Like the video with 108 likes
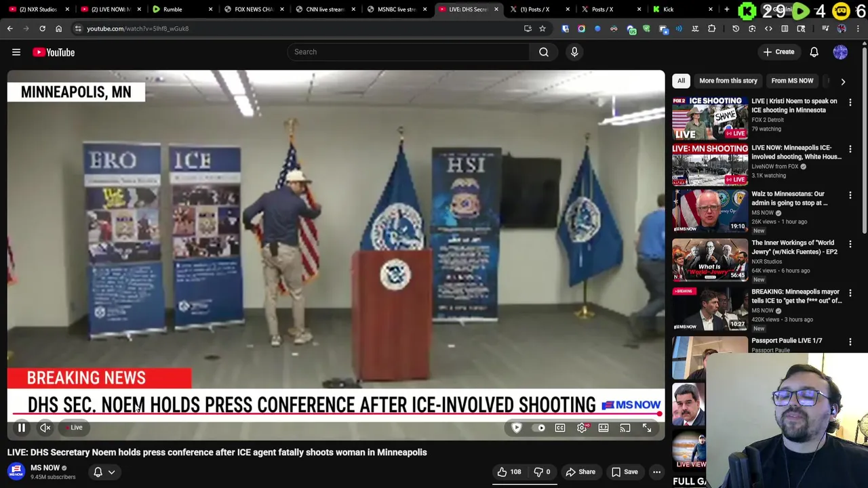Image resolution: width=868 pixels, height=488 pixels. pyautogui.click(x=509, y=472)
